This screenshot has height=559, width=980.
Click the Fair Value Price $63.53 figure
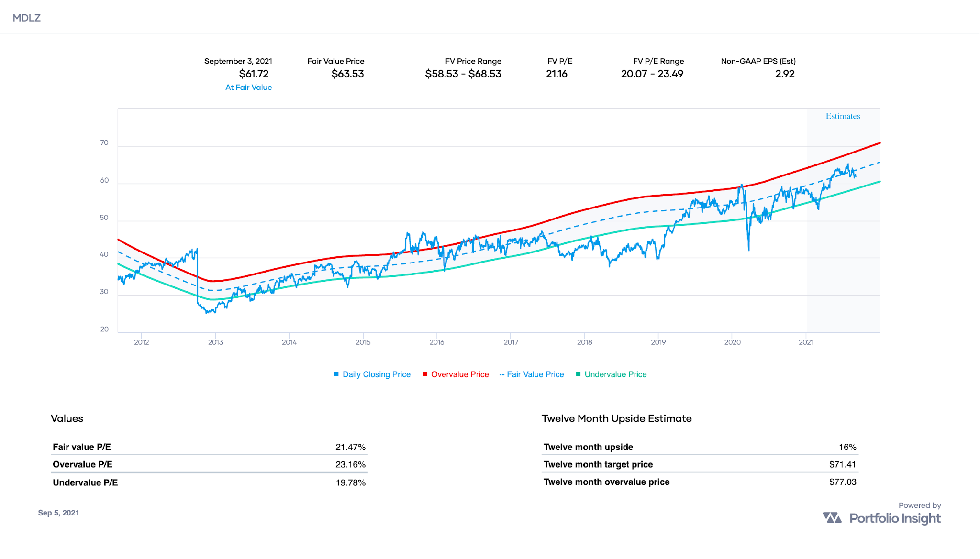[x=347, y=74]
